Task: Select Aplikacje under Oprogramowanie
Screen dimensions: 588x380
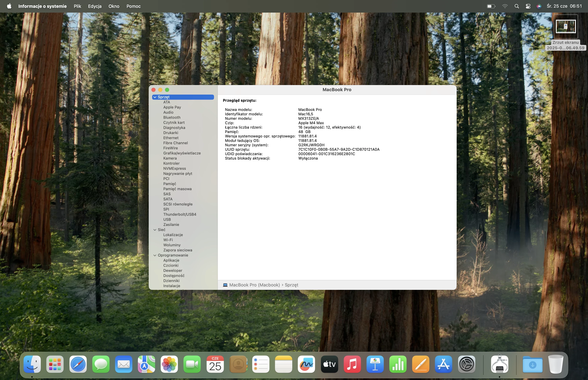Action: tap(171, 260)
